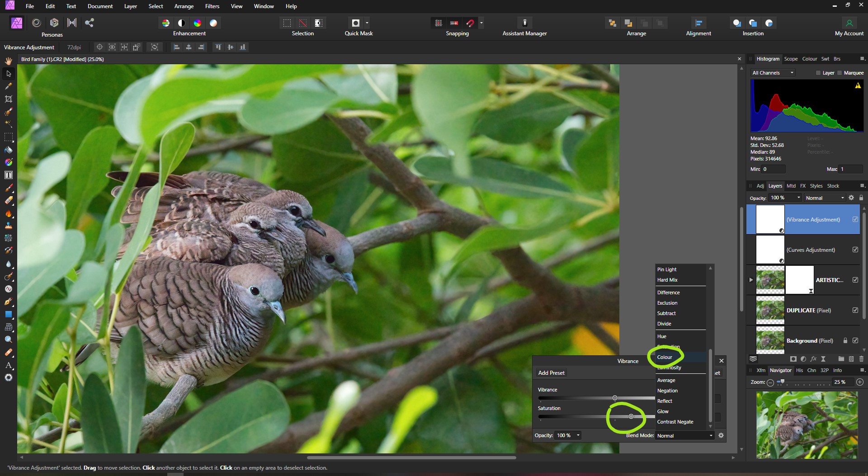This screenshot has width=868, height=476.
Task: Enable the Marquee checkbox in Histogram panel
Action: click(840, 73)
